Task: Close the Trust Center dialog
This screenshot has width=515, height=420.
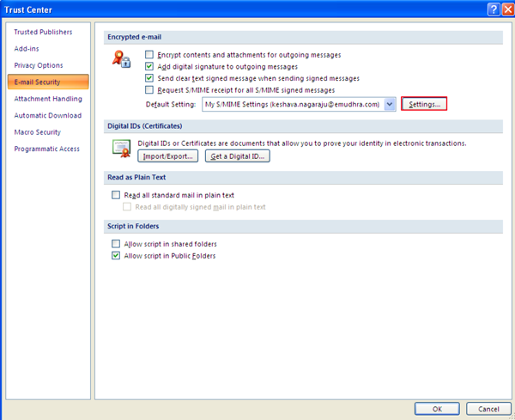Action: coord(508,9)
